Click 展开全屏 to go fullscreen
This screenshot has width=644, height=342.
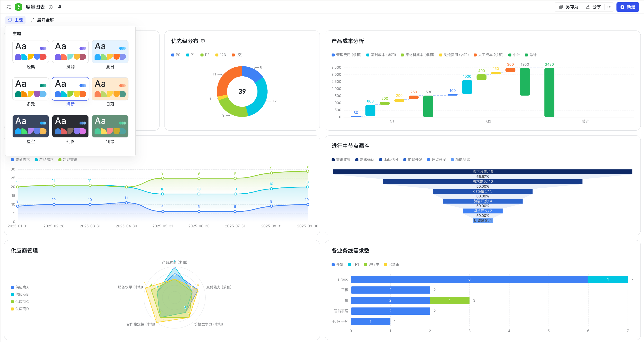point(42,20)
